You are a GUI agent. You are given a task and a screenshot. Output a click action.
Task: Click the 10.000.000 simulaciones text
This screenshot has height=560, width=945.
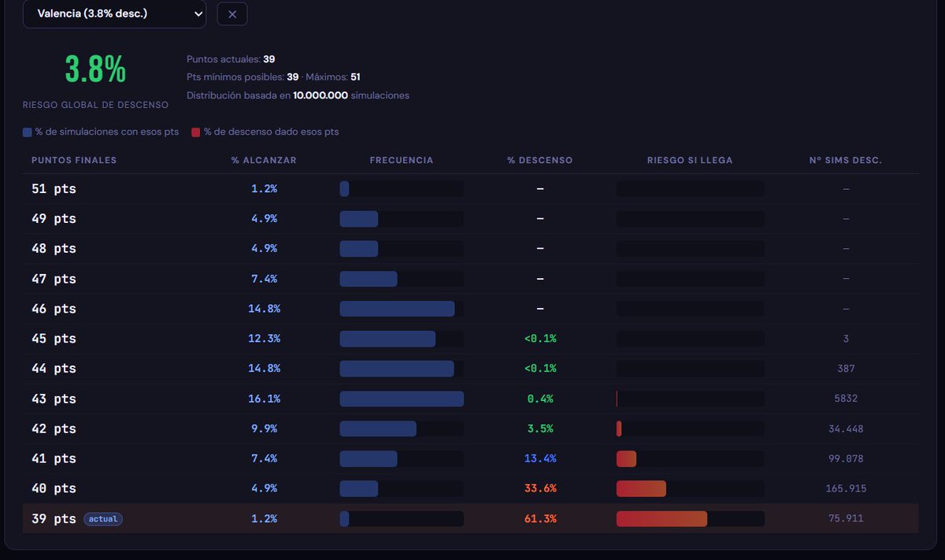coord(351,95)
